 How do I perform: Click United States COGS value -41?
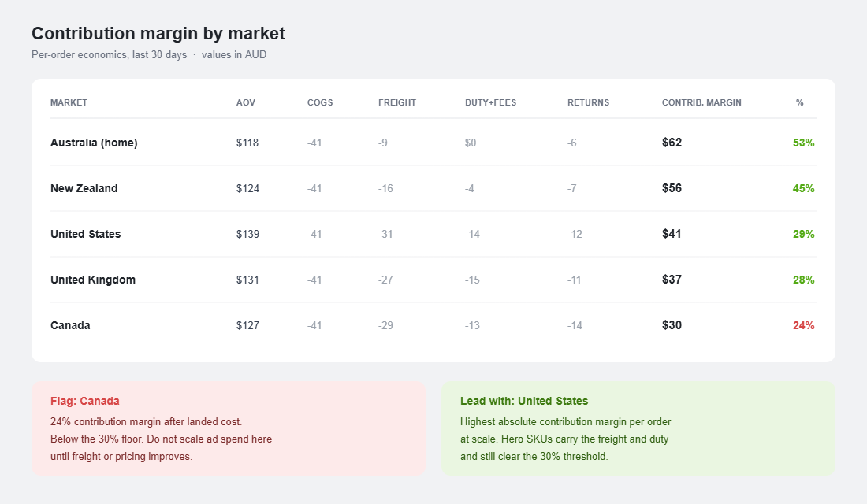point(314,235)
